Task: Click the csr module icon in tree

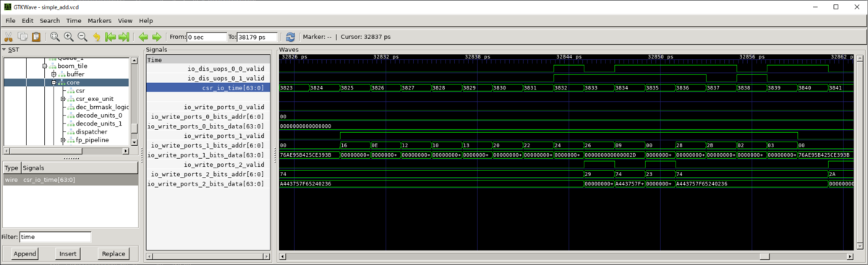Action: tap(71, 91)
